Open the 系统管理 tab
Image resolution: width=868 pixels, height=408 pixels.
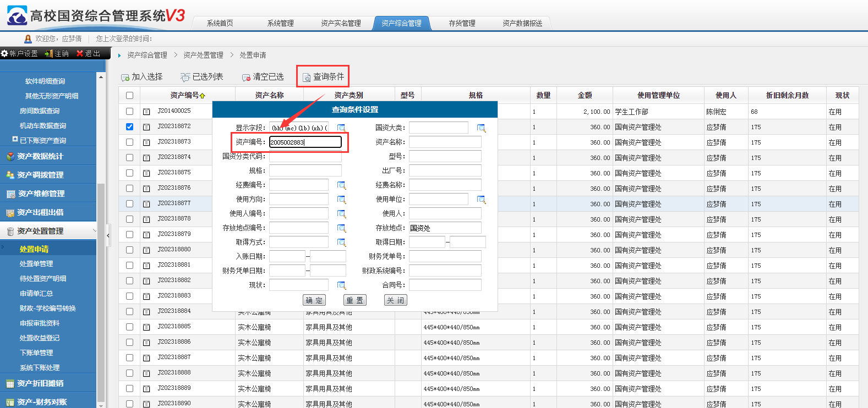click(x=280, y=23)
